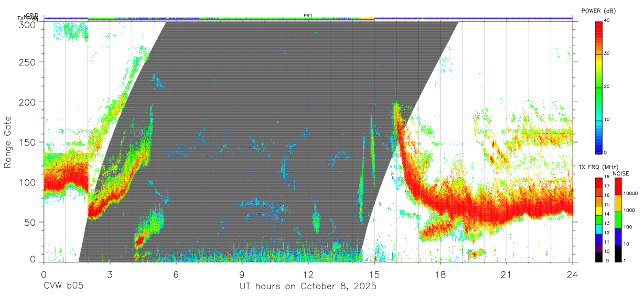Click the "9" label on the TX FRQ scale
The image size is (644, 297).
[x=607, y=261]
